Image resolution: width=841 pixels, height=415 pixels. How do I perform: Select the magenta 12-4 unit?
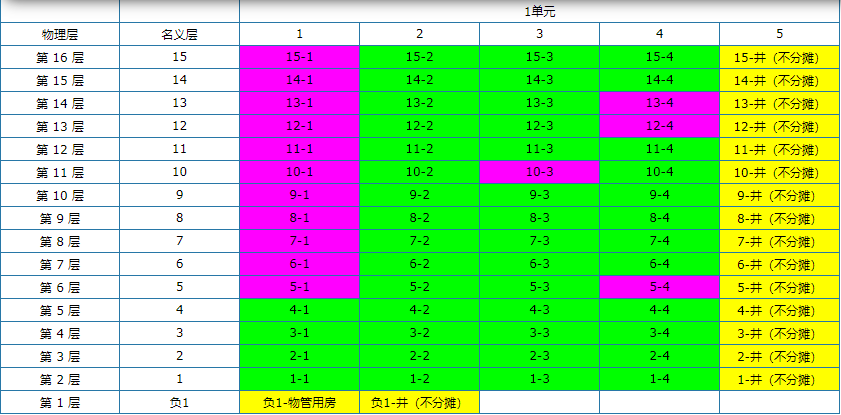(659, 126)
